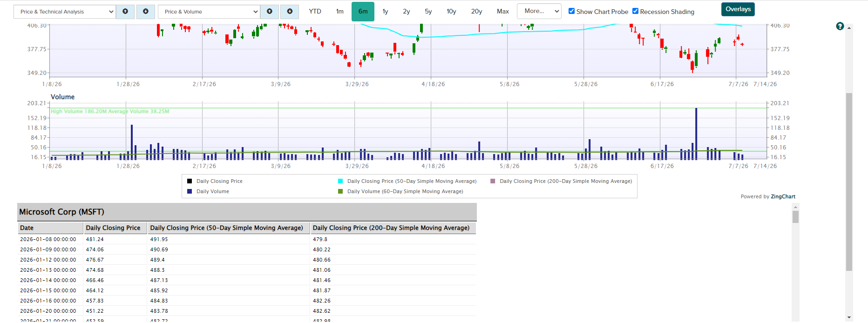The width and height of the screenshot is (868, 323).
Task: Toggle the cyan 50-Day Moving Average legend swatch
Action: [340, 181]
